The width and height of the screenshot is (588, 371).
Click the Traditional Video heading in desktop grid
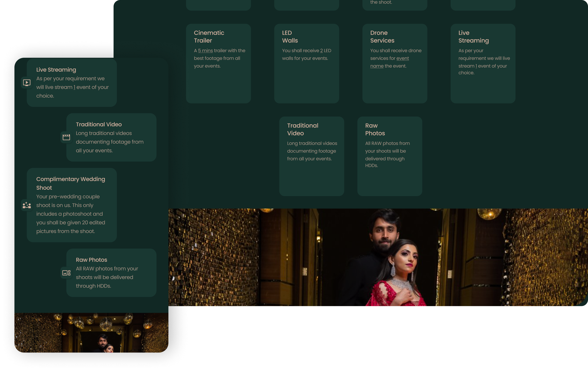tap(303, 129)
